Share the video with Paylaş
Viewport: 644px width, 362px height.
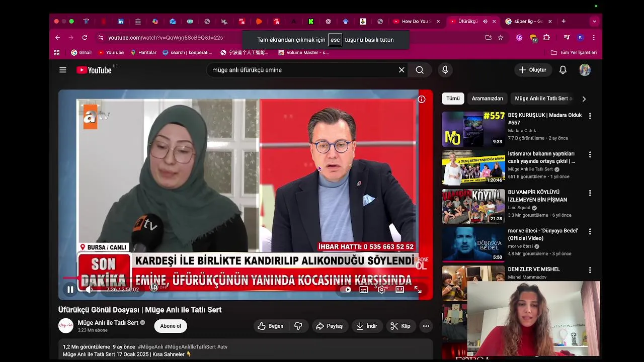coord(329,326)
